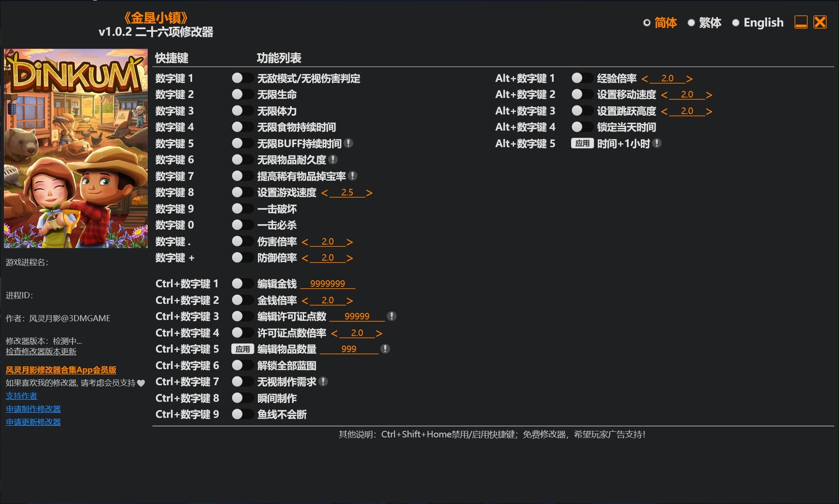
Task: Click the warning icon beside 无限物品耐久度
Action: coord(333,160)
